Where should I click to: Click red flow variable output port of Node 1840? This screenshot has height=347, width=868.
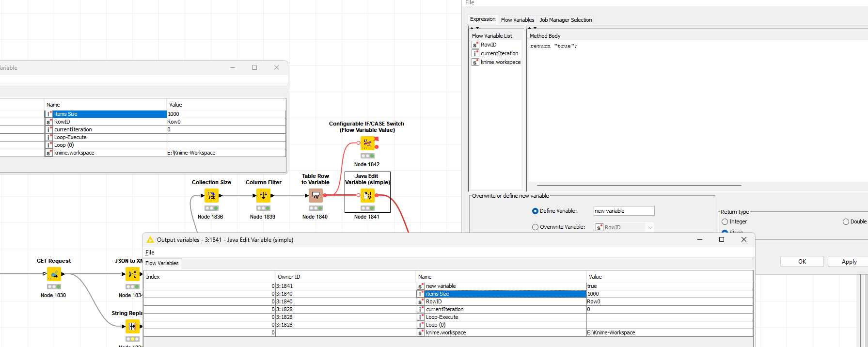point(325,195)
